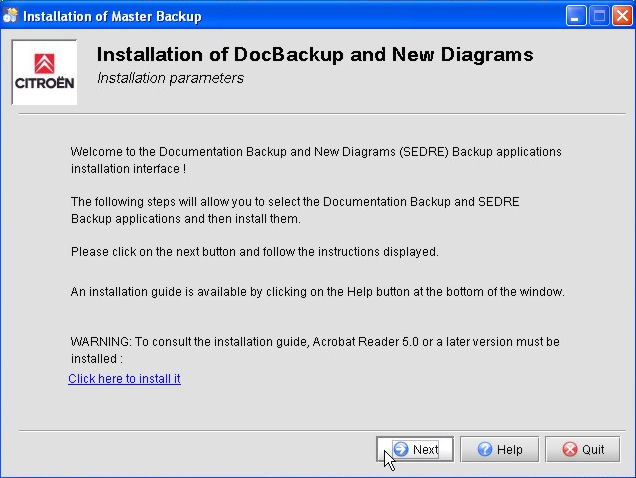Open the installation guide via Help label

510,450
